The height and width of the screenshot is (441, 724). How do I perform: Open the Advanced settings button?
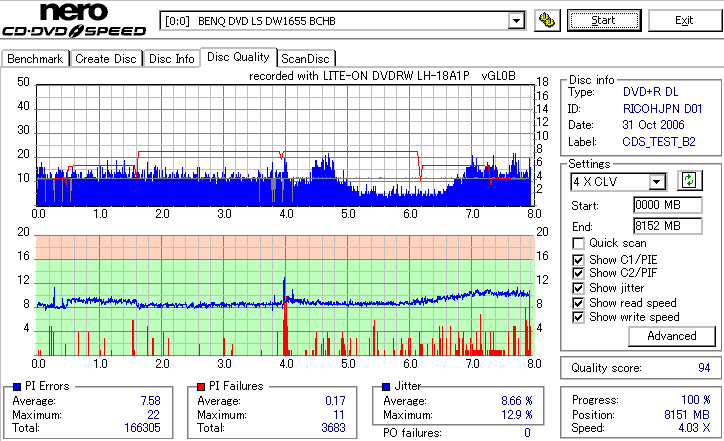(671, 336)
